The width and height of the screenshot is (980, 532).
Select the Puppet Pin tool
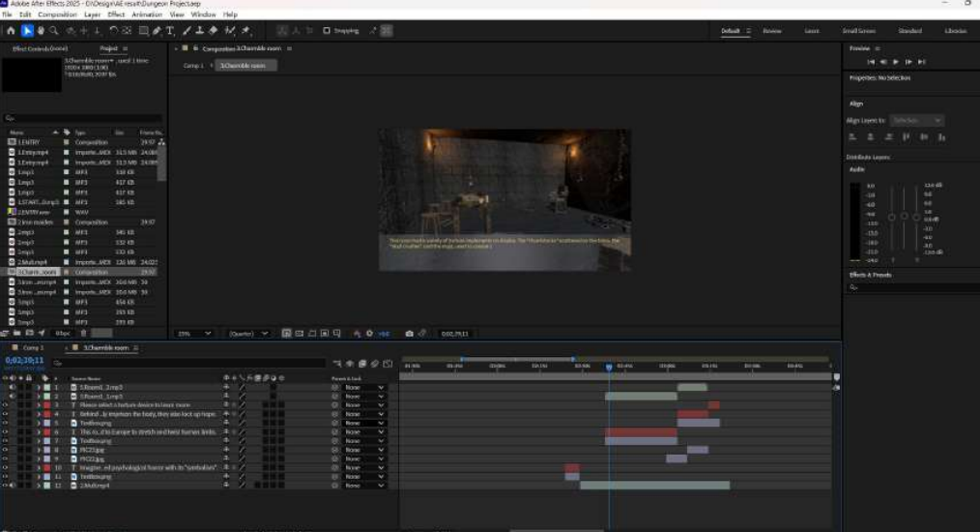click(246, 30)
